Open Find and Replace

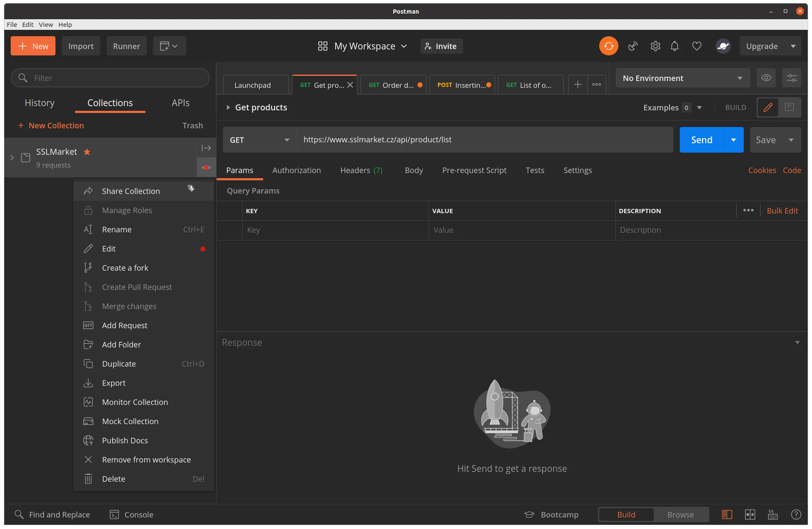pos(52,515)
